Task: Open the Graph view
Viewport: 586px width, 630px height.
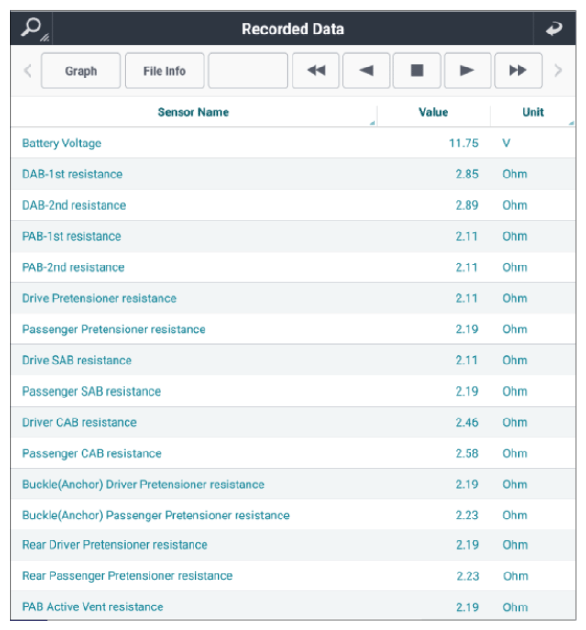Action: (81, 71)
